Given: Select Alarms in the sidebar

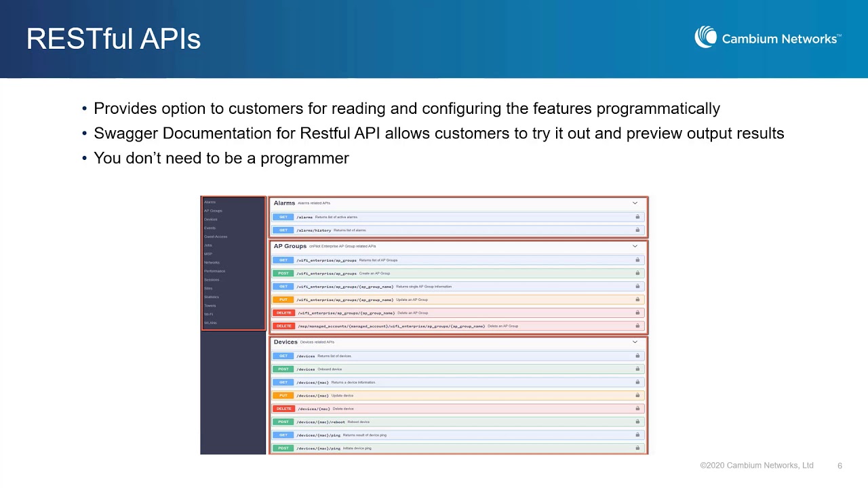Looking at the screenshot, I should tap(210, 202).
